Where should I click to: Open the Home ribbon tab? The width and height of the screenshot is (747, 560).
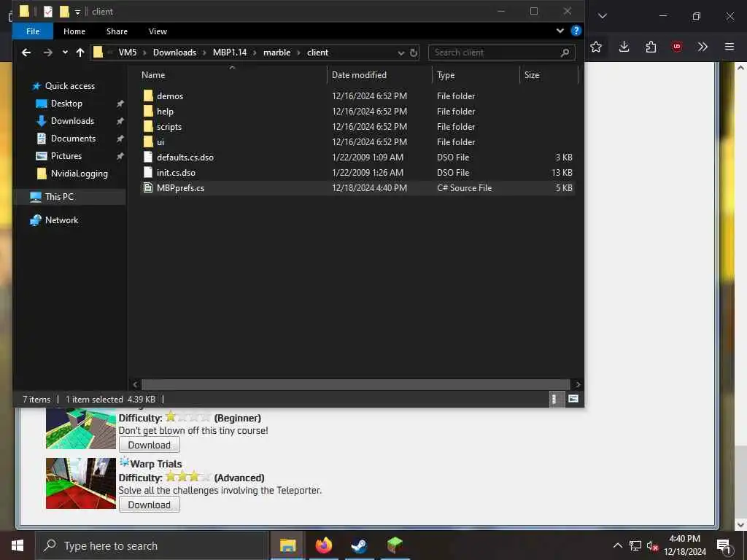coord(74,31)
